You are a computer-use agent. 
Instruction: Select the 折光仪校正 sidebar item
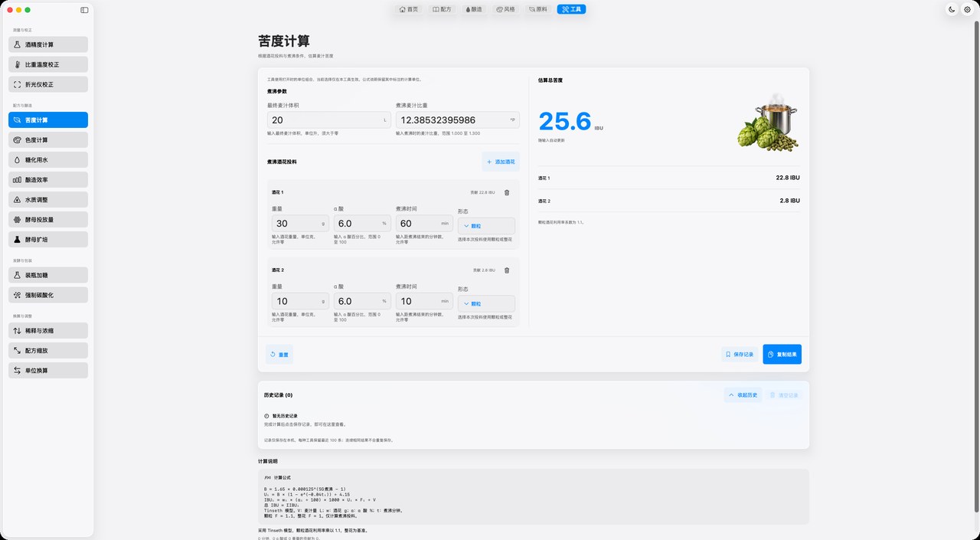pos(48,84)
